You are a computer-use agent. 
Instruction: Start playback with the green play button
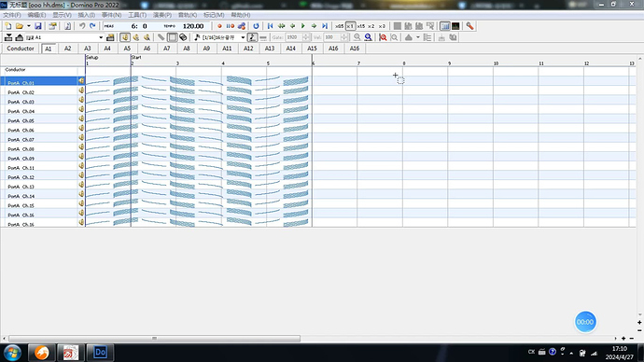pyautogui.click(x=303, y=26)
